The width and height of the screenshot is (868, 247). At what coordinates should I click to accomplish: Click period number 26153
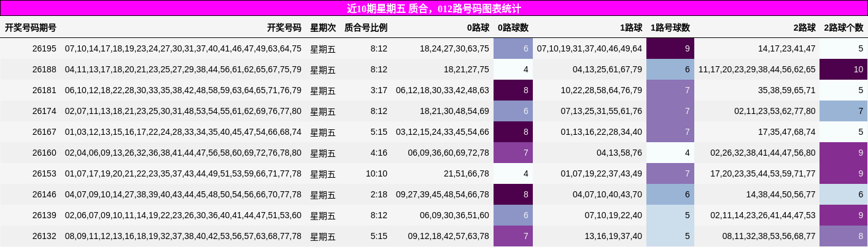44,173
